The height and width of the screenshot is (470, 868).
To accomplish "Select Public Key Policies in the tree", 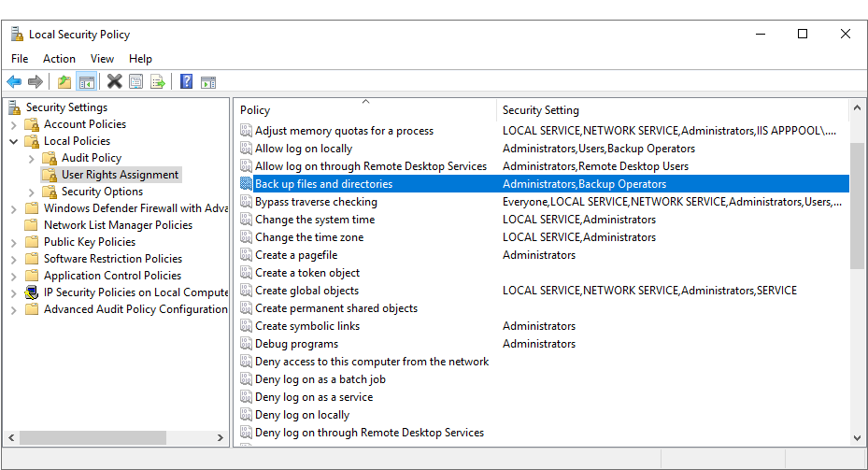I will (x=90, y=242).
